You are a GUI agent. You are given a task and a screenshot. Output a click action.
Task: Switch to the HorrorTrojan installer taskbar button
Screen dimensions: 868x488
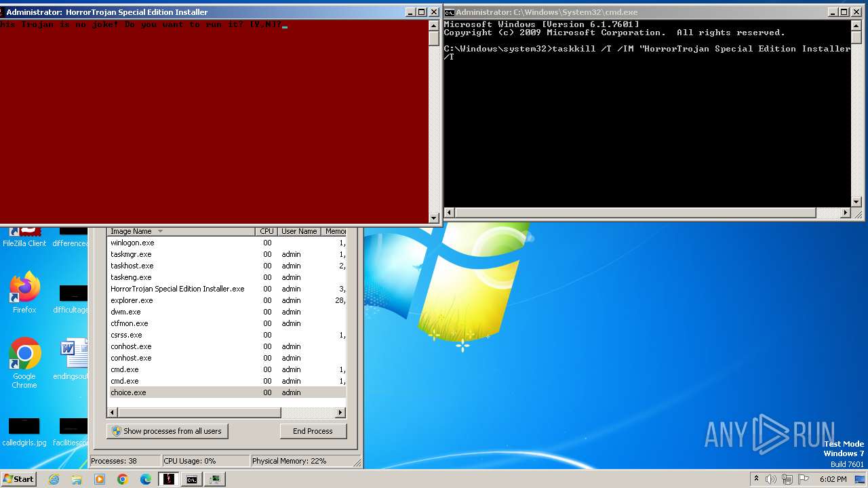(169, 479)
